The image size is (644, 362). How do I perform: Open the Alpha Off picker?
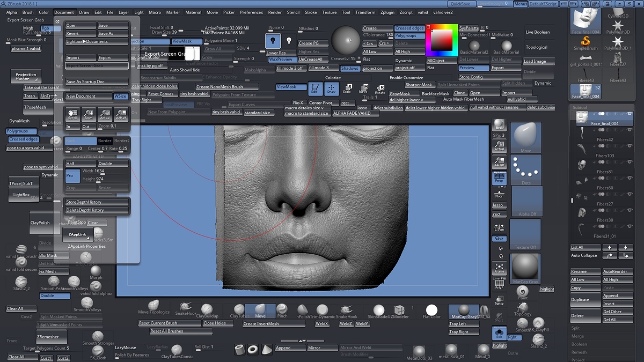tap(527, 201)
